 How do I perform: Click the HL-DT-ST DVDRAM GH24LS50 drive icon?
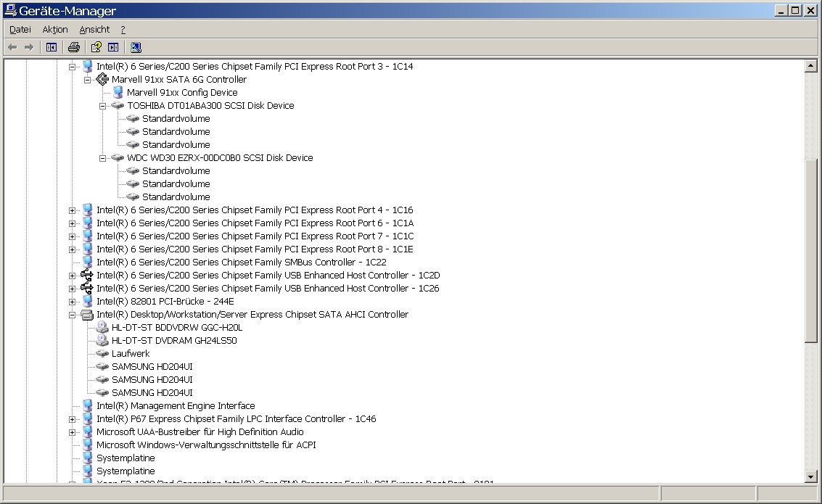click(102, 341)
